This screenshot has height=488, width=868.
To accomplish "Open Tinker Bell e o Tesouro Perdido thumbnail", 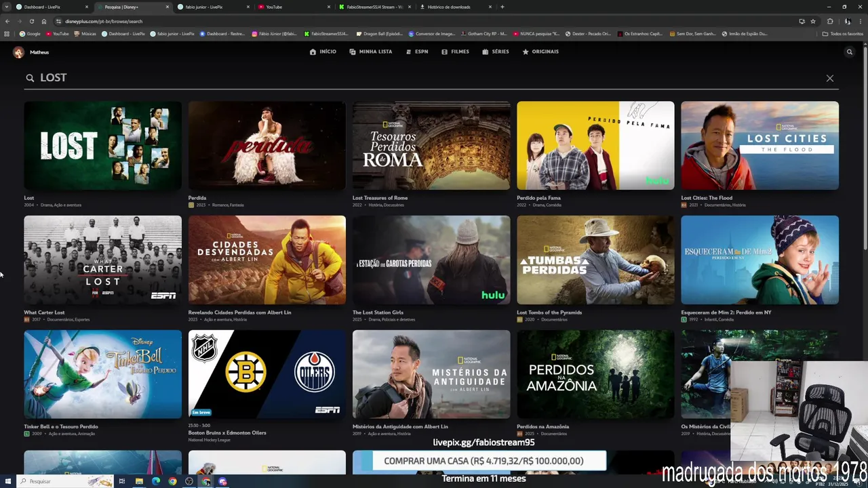I will click(102, 374).
